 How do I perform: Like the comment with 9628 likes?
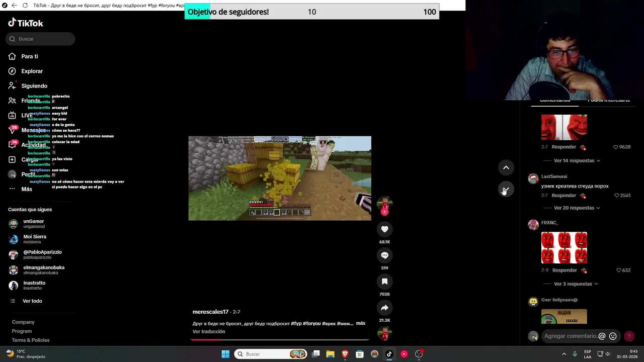(616, 147)
